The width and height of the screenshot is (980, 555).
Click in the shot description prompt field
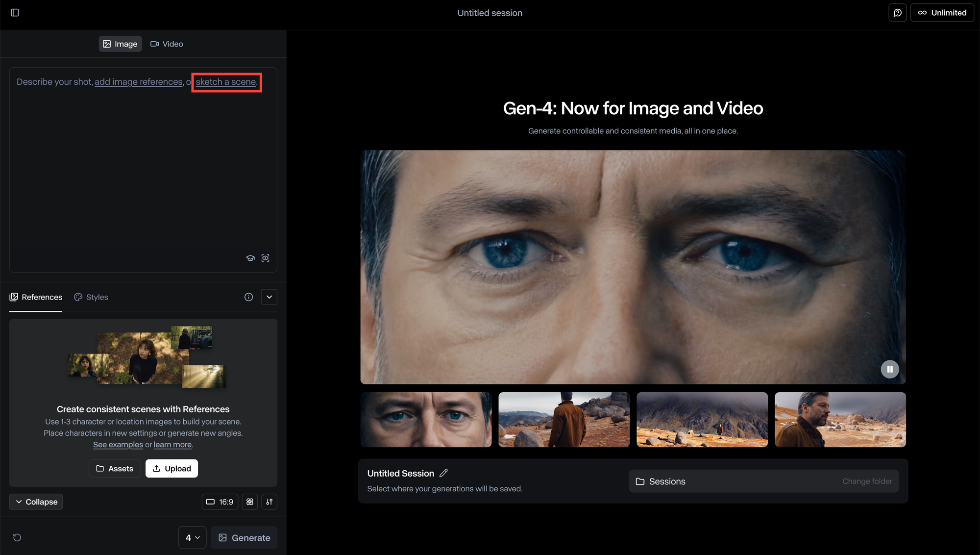tap(143, 170)
